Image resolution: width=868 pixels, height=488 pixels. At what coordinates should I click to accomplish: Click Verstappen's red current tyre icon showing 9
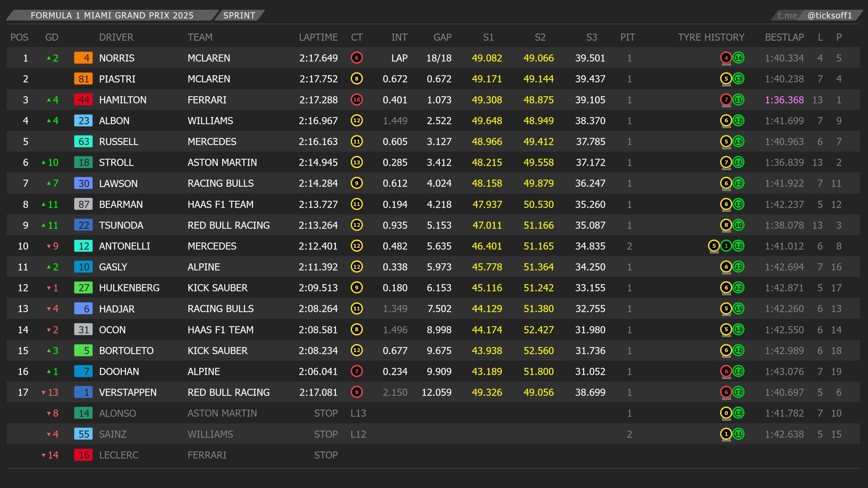(356, 392)
